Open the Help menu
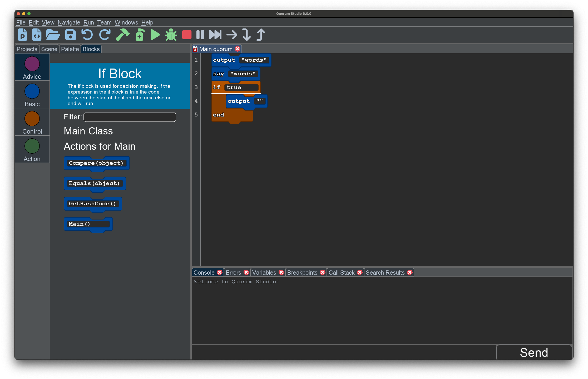 click(x=147, y=22)
